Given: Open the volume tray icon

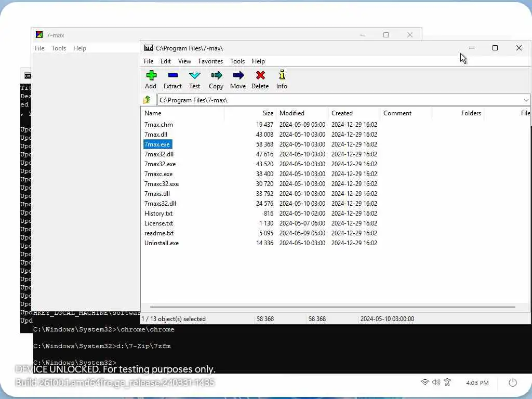Looking at the screenshot, I should pos(436,382).
